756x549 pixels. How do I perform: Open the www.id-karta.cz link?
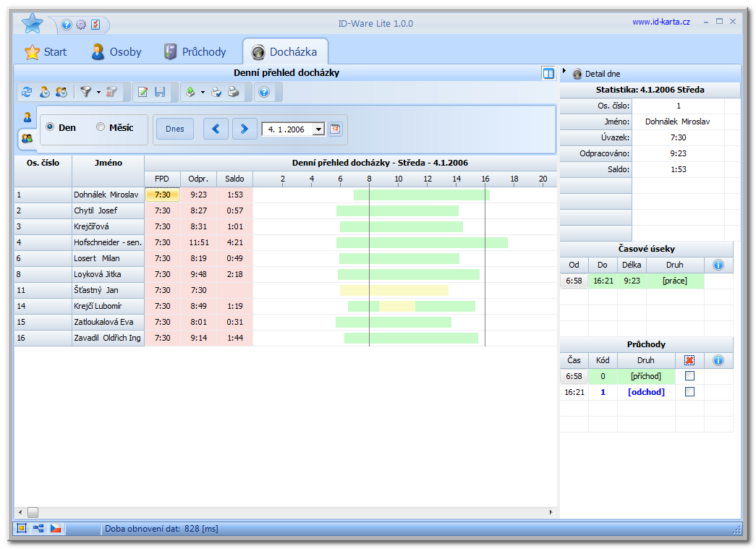(661, 22)
